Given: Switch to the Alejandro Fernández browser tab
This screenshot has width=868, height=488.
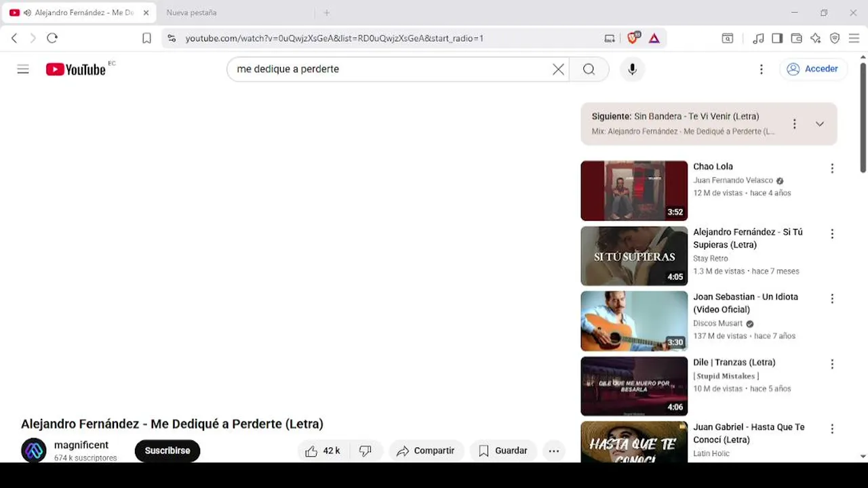Looking at the screenshot, I should [78, 13].
